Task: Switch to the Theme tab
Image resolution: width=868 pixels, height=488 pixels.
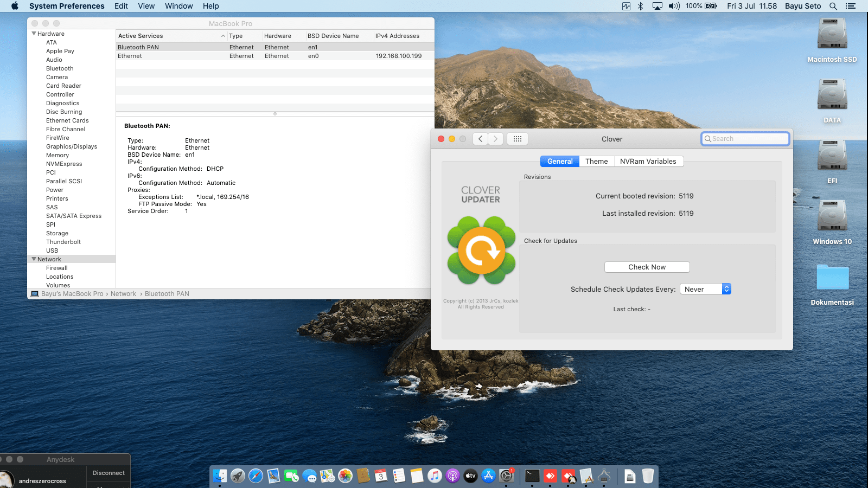Action: point(596,161)
